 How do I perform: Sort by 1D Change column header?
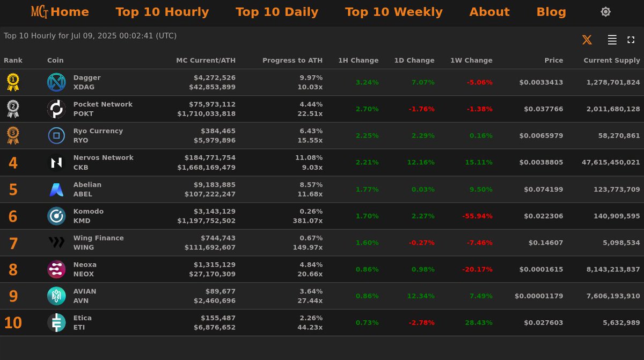pyautogui.click(x=414, y=61)
